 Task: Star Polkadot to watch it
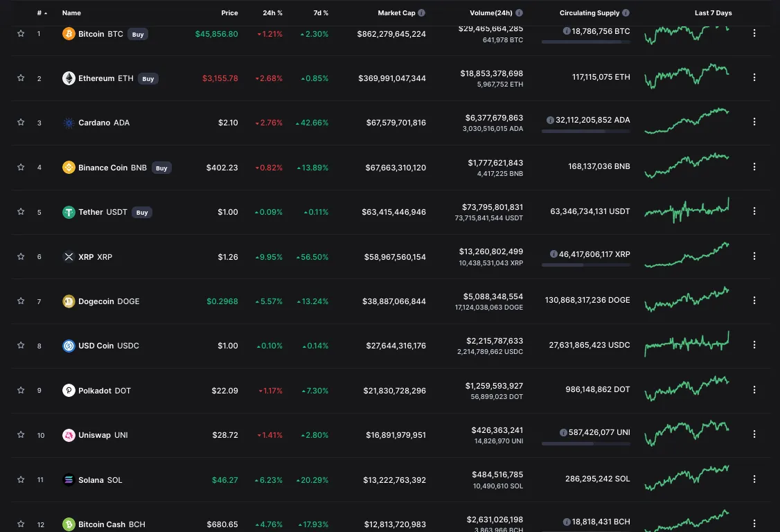[21, 390]
